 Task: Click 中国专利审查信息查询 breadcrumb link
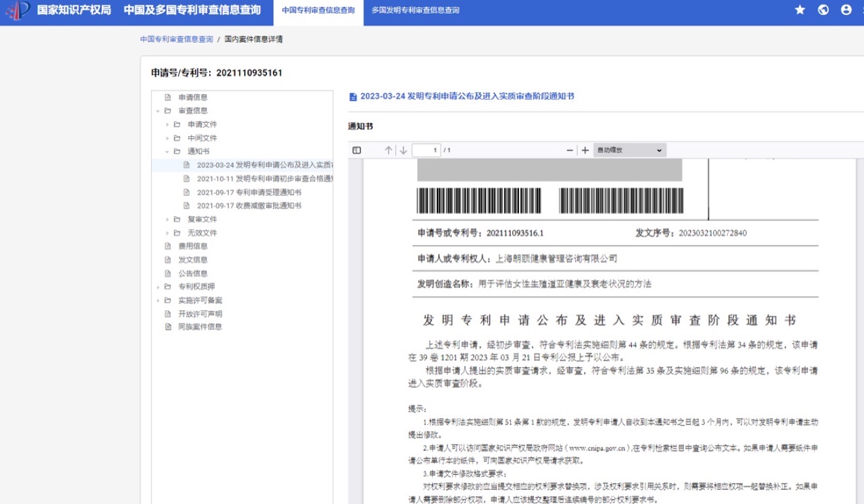[x=177, y=39]
